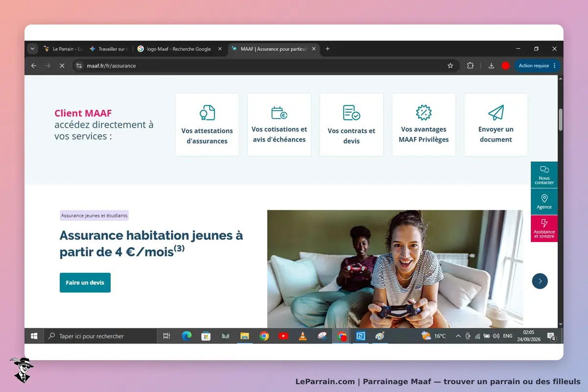Open the Chrome downloads icon
Image resolution: width=588 pixels, height=392 pixels.
click(x=491, y=66)
